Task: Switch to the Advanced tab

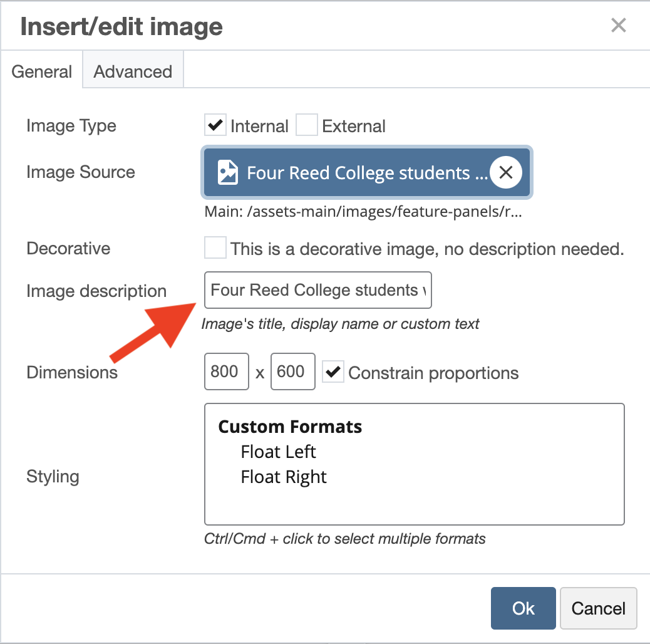Action: 133,71
